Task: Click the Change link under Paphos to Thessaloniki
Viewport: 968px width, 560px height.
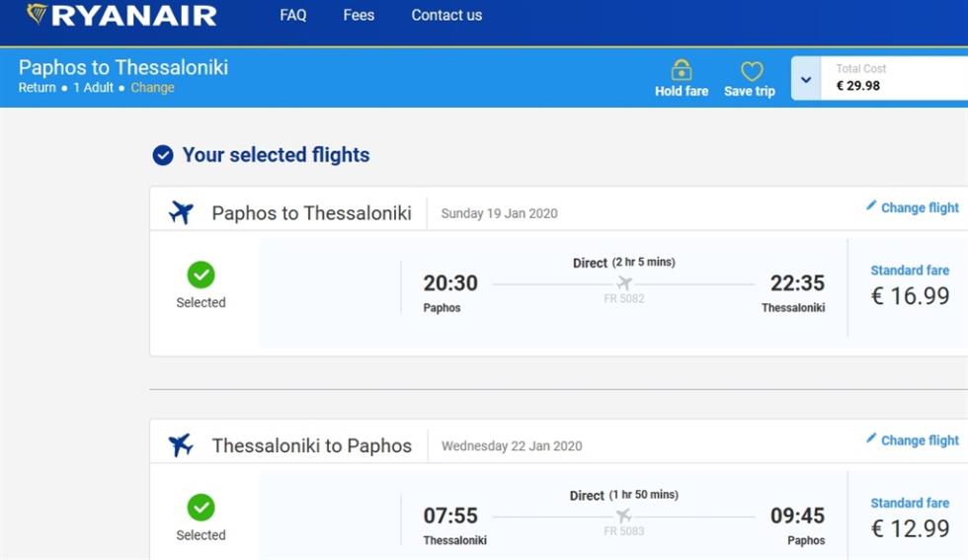Action: (152, 88)
